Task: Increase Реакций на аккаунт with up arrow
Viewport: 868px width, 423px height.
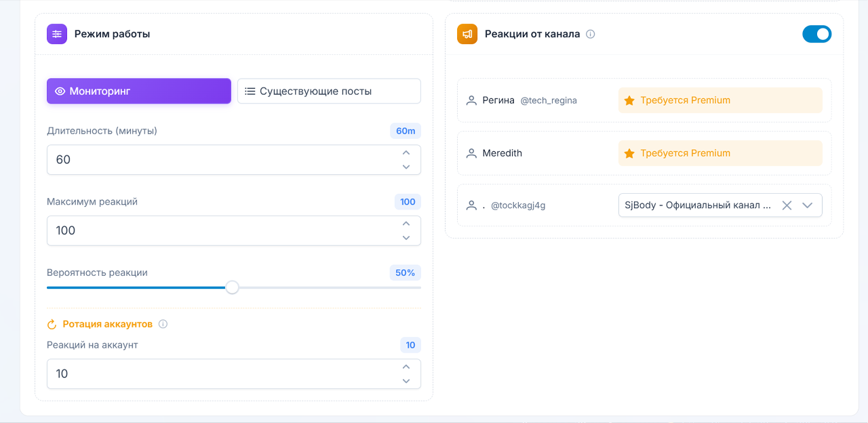Action: (406, 367)
